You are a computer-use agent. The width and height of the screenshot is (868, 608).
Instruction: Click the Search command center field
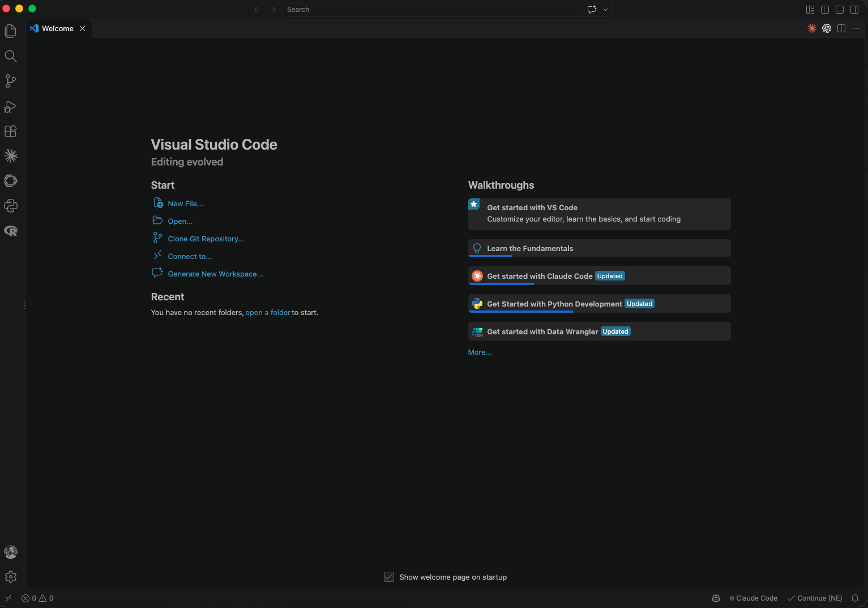pyautogui.click(x=432, y=10)
